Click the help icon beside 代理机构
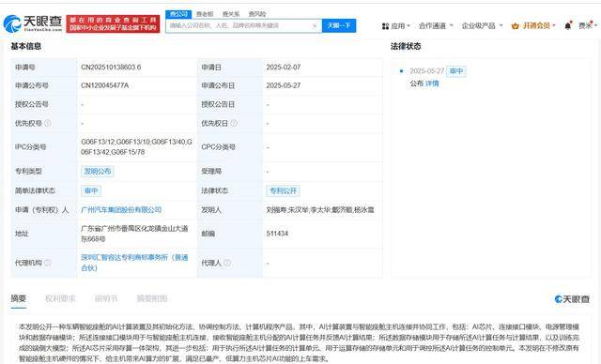 coord(48,263)
